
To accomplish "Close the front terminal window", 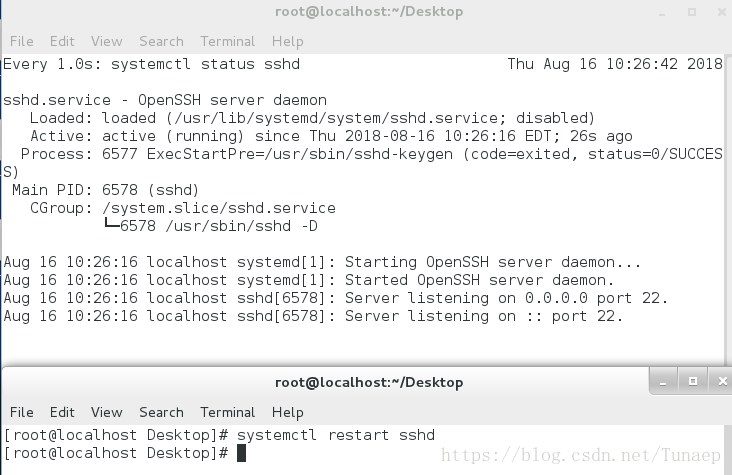I will 722,382.
